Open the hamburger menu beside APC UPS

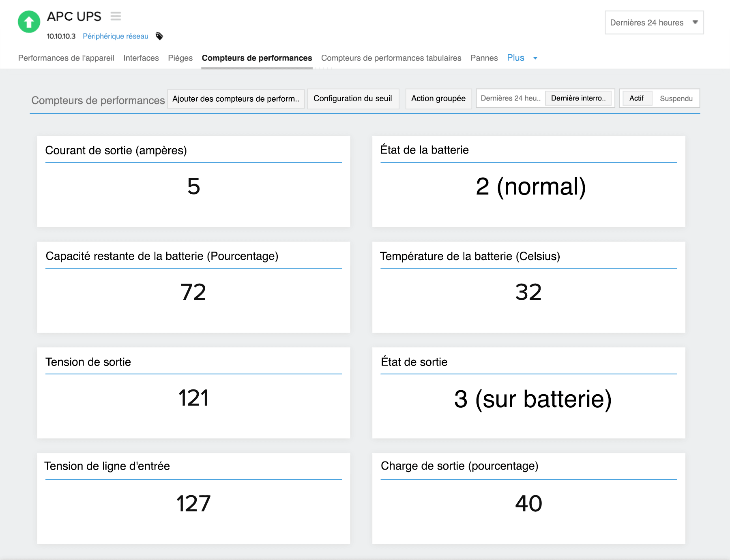point(116,16)
